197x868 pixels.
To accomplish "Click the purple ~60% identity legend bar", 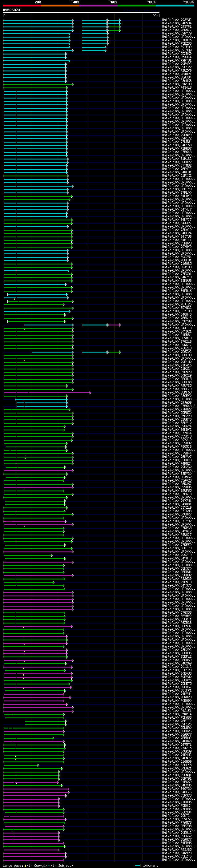I will 99,6.
